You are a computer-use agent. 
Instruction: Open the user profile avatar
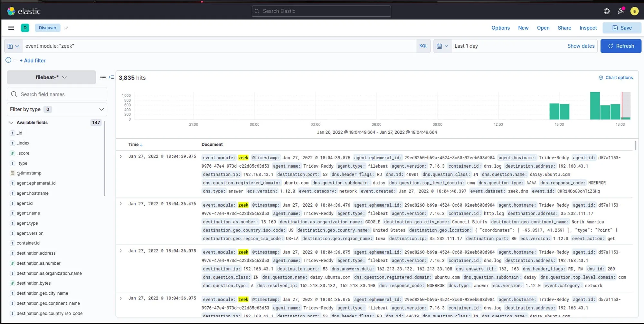click(x=634, y=11)
